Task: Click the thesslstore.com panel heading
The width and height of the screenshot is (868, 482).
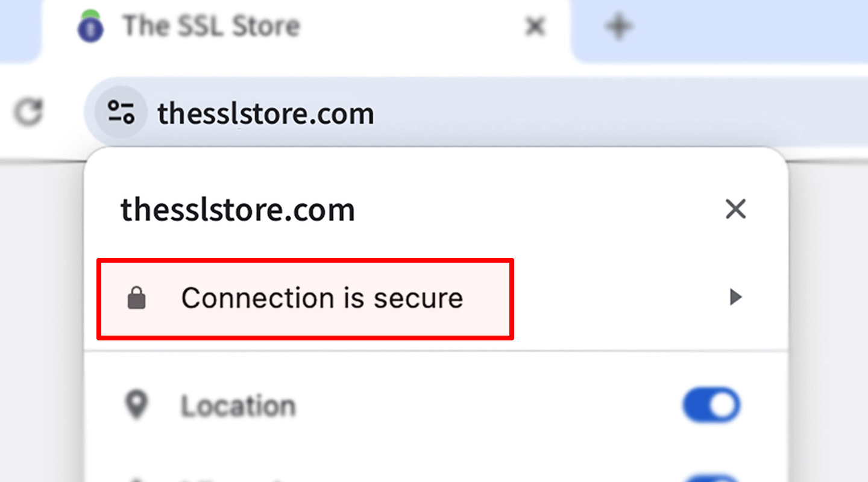Action: tap(237, 210)
